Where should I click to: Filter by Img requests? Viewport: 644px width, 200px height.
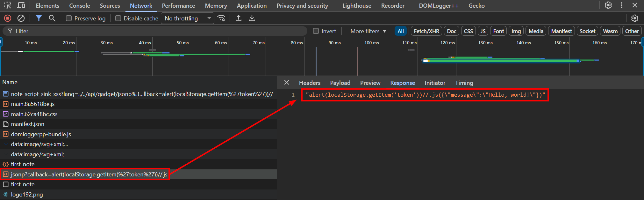516,31
